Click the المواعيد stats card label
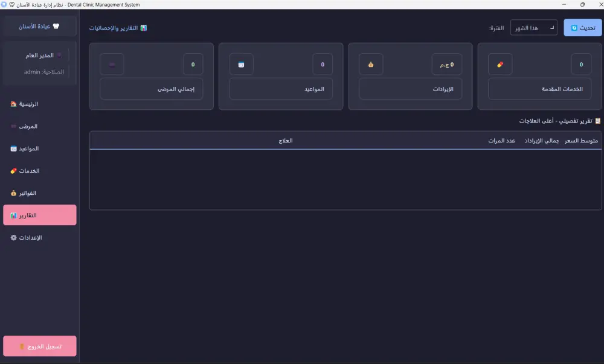The image size is (604, 364). click(281, 89)
